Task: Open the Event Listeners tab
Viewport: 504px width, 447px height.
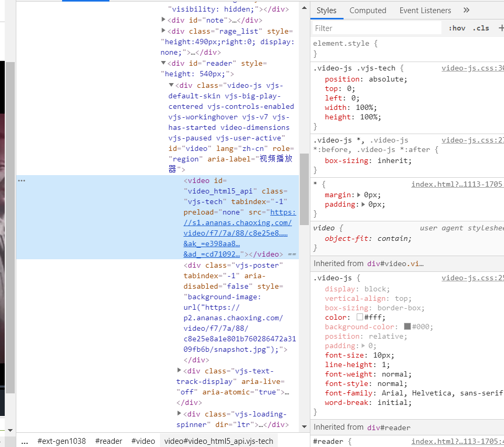Action: tap(425, 11)
